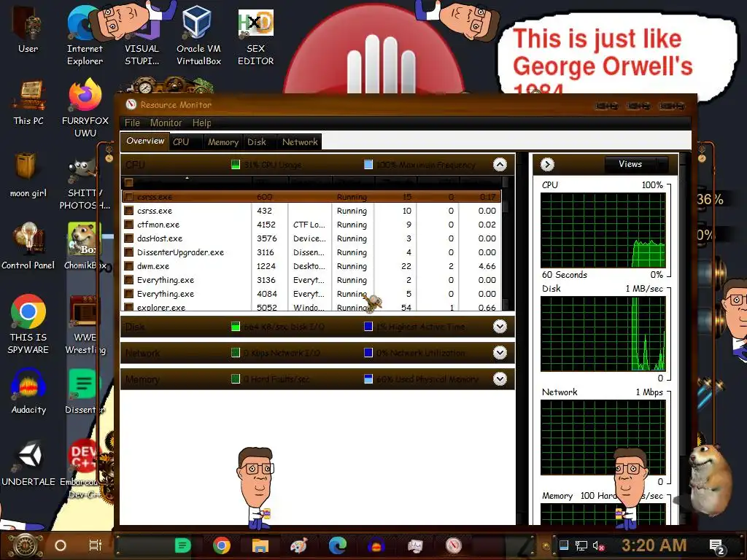Screen dimensions: 747x560
Task: Click the process list vertical scrollbar
Action: click(x=506, y=243)
